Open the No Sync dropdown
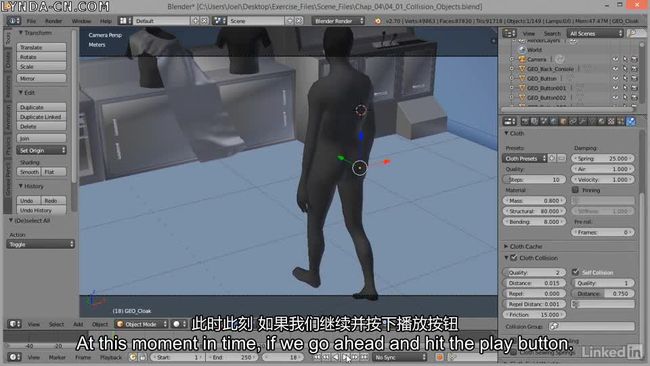 400,357
